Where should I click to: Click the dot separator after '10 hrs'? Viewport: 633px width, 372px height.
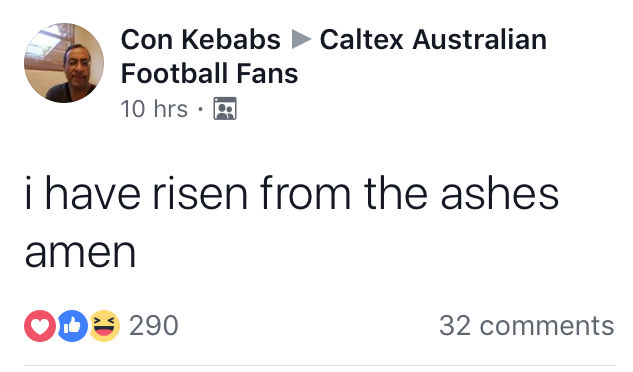pyautogui.click(x=200, y=109)
